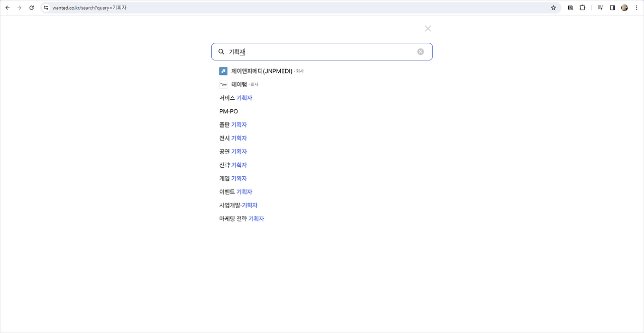Viewport: 644px width, 333px height.
Task: Select suggestion PM·PO
Action: point(228,111)
